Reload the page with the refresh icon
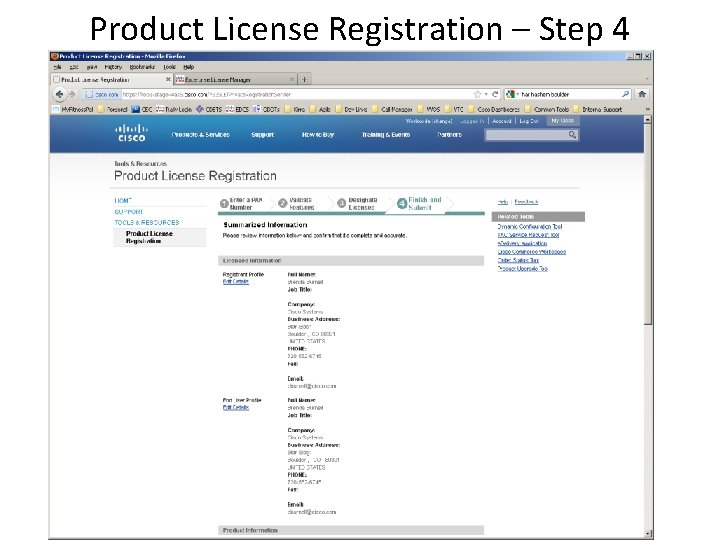 coord(495,94)
